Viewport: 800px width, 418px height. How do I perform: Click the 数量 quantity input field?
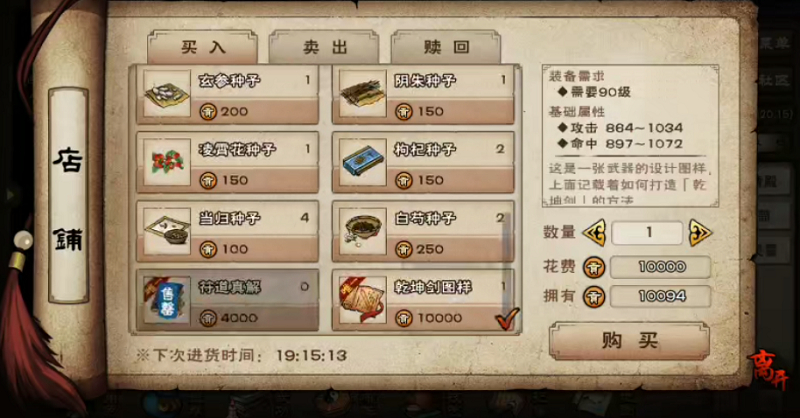tap(647, 233)
